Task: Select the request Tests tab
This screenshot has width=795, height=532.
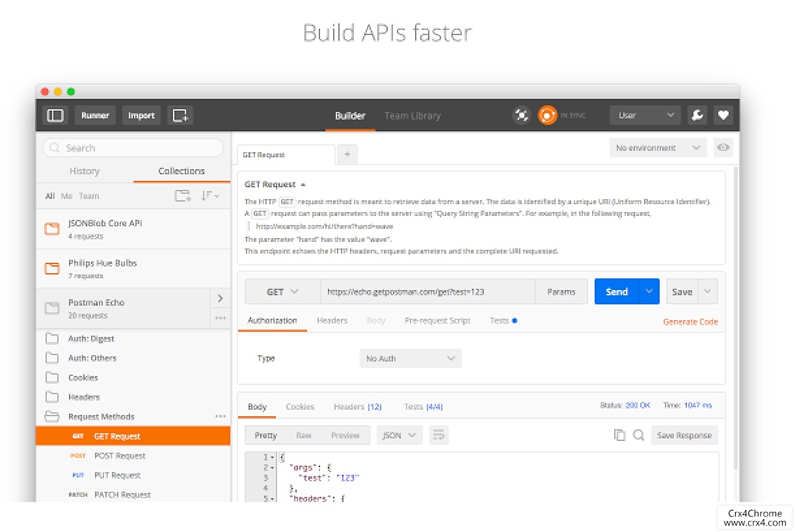Action: [x=503, y=321]
